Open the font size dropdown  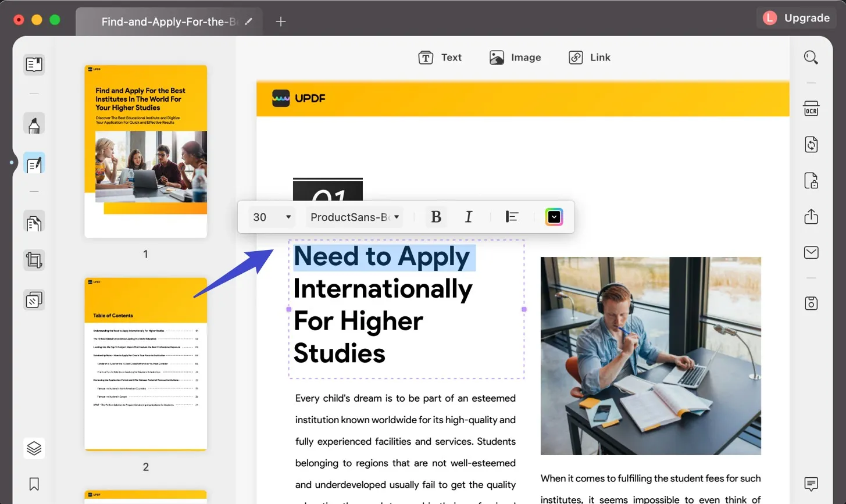point(271,216)
